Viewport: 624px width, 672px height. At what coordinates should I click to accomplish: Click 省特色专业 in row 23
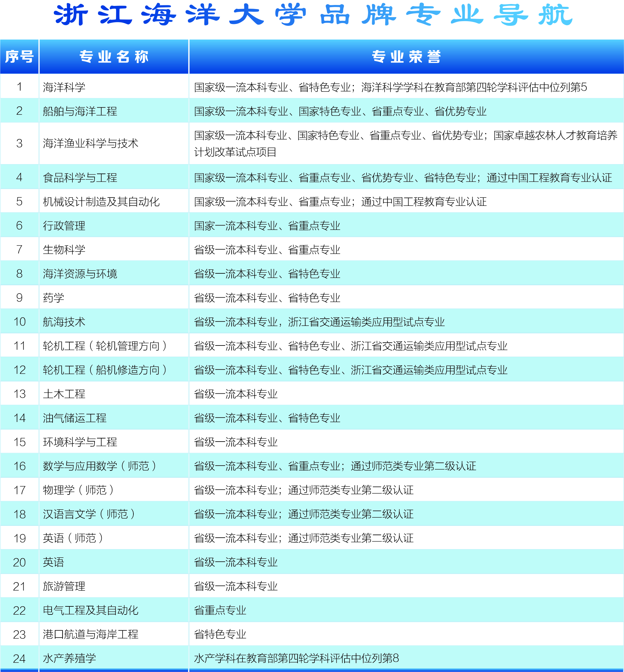point(220,634)
